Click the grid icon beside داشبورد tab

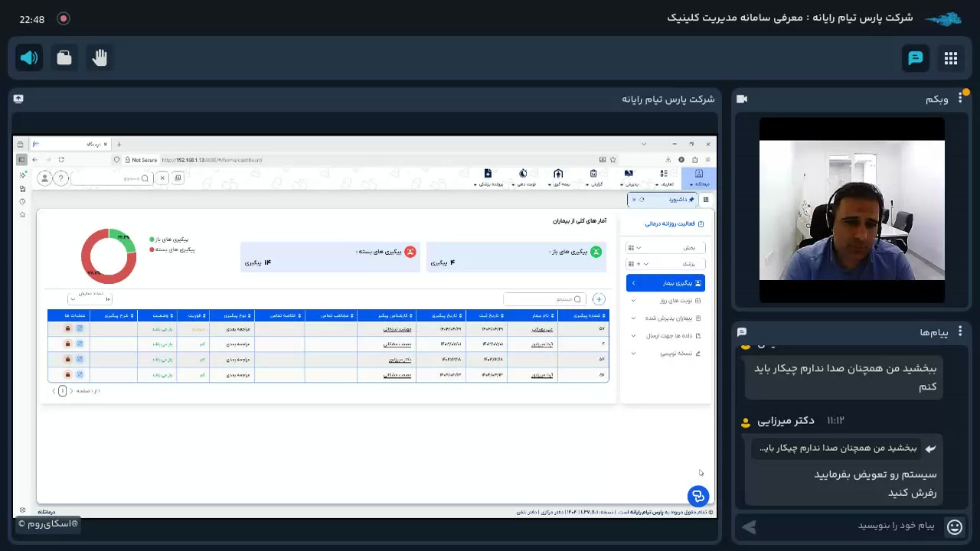pyautogui.click(x=706, y=200)
